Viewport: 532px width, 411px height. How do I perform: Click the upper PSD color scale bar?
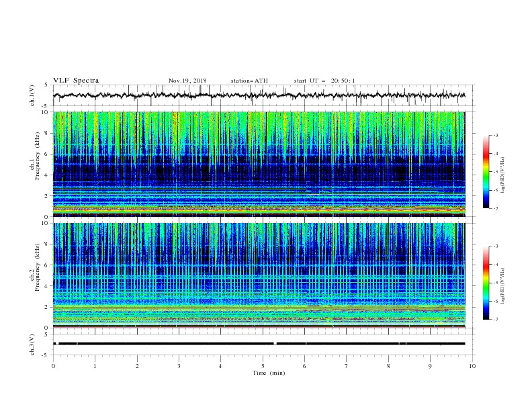click(x=486, y=172)
